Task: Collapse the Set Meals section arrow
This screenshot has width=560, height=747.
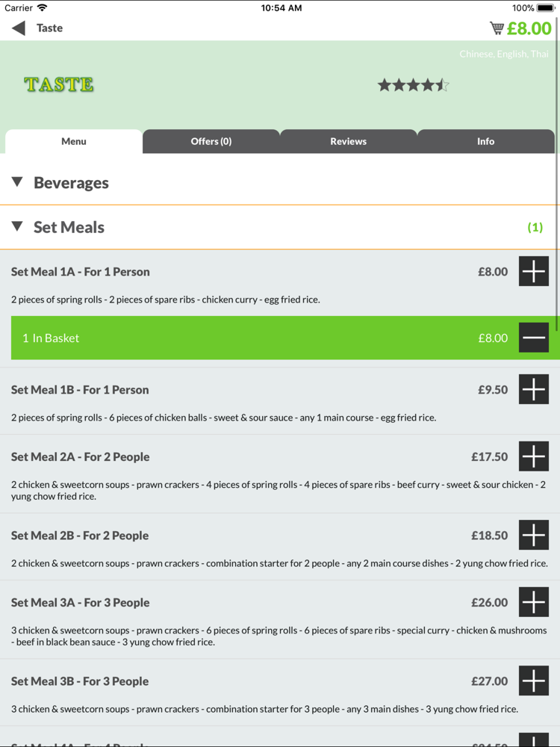Action: pos(17,226)
